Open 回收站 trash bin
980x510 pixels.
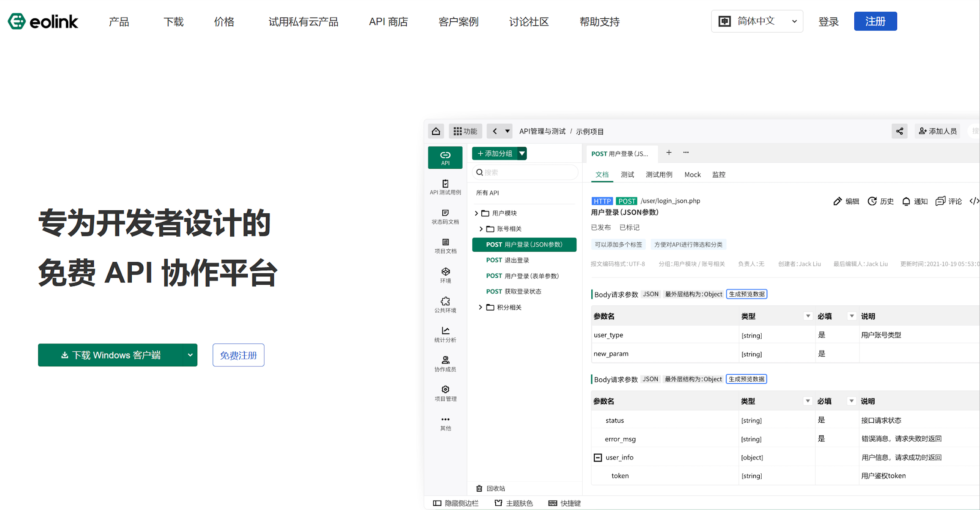coord(490,488)
